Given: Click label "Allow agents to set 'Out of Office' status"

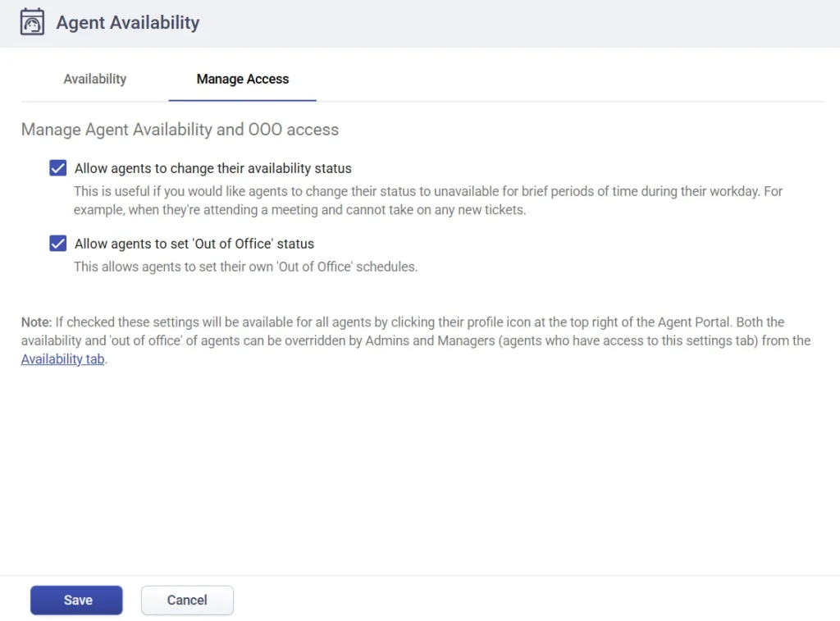Looking at the screenshot, I should pyautogui.click(x=194, y=244).
